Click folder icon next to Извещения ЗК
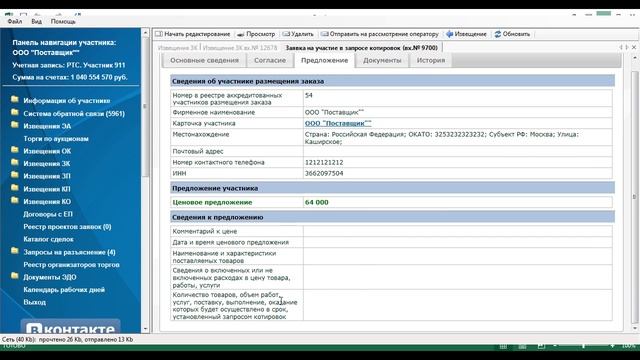Image resolution: width=640 pixels, height=360 pixels. click(15, 163)
